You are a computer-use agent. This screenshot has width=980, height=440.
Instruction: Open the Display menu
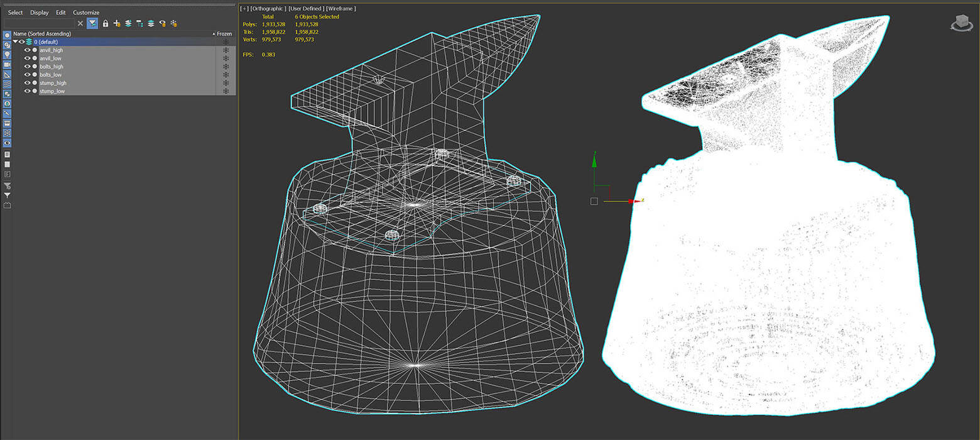coord(39,13)
